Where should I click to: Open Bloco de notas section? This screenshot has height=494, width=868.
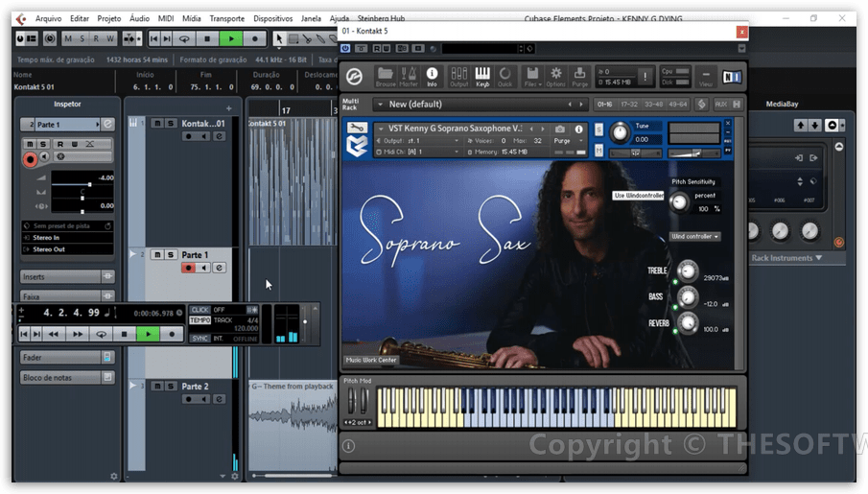click(67, 378)
